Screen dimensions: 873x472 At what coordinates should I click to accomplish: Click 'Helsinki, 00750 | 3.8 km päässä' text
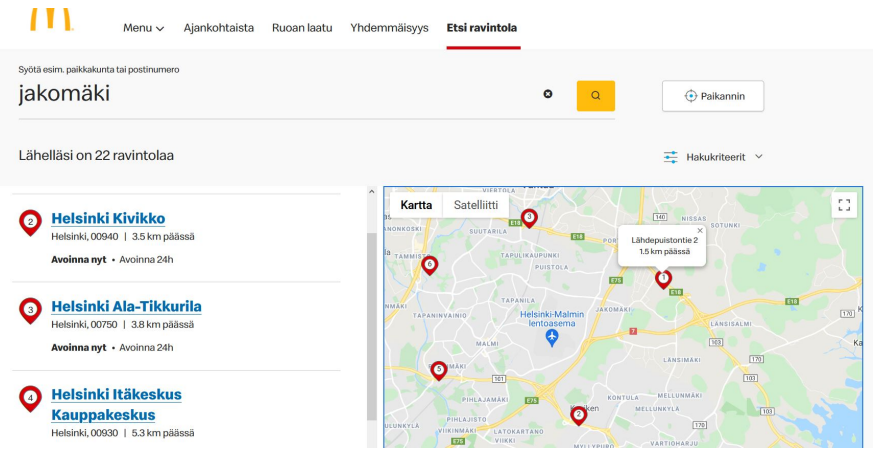click(x=122, y=324)
